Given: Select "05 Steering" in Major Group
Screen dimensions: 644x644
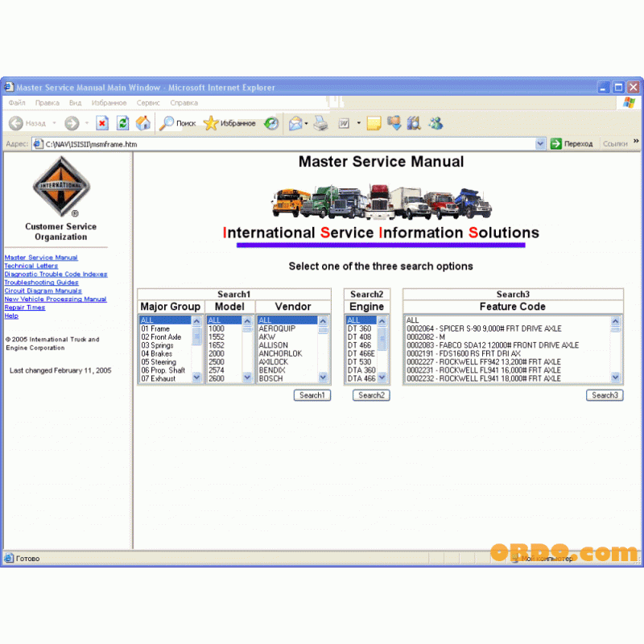Looking at the screenshot, I should click(166, 361).
